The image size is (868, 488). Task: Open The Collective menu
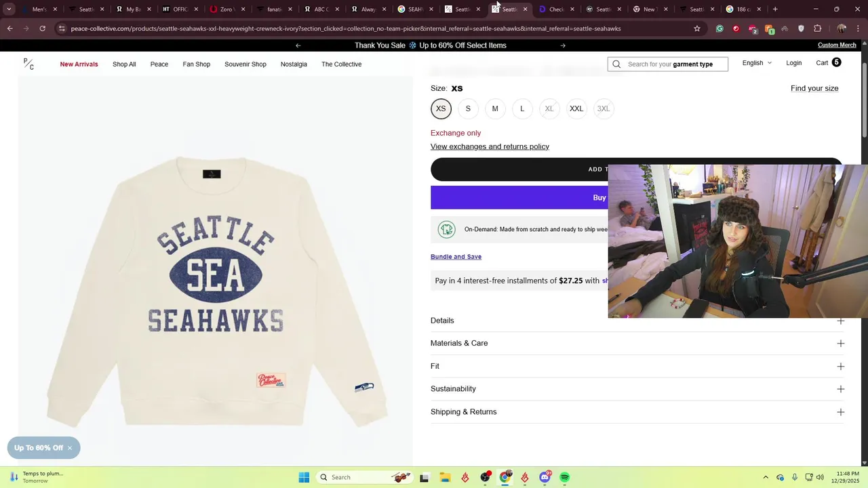pos(342,64)
